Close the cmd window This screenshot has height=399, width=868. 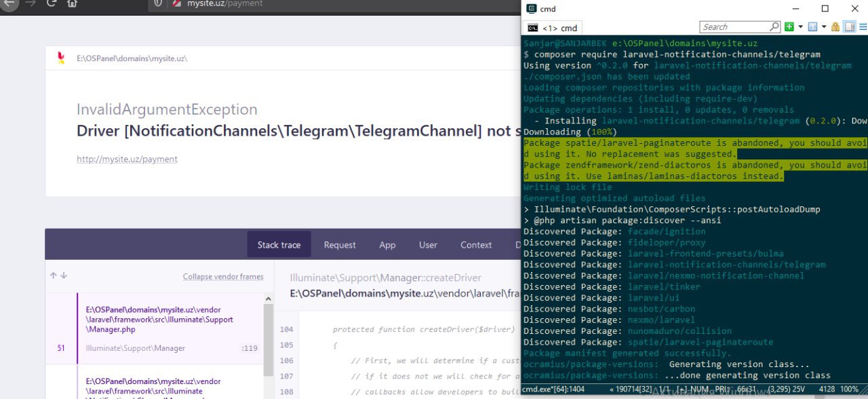(x=855, y=9)
